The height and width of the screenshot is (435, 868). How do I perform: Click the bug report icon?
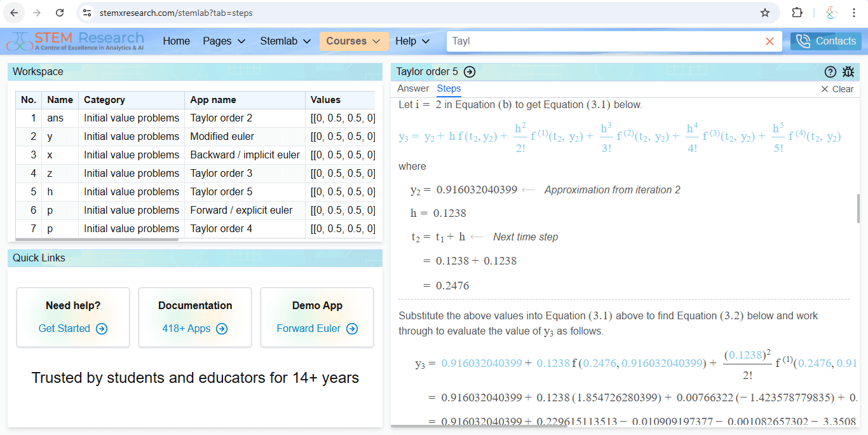pyautogui.click(x=849, y=72)
